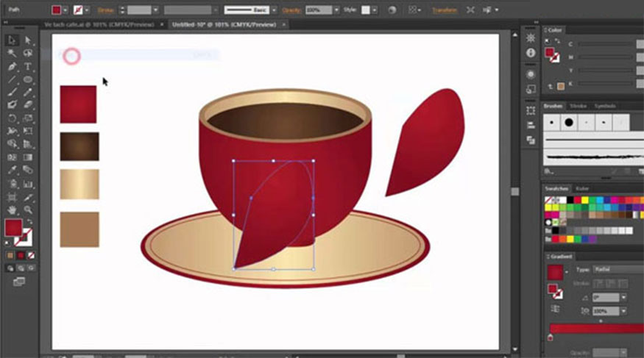644x358 pixels.
Task: Set the color mode to None
Action: [x=32, y=255]
